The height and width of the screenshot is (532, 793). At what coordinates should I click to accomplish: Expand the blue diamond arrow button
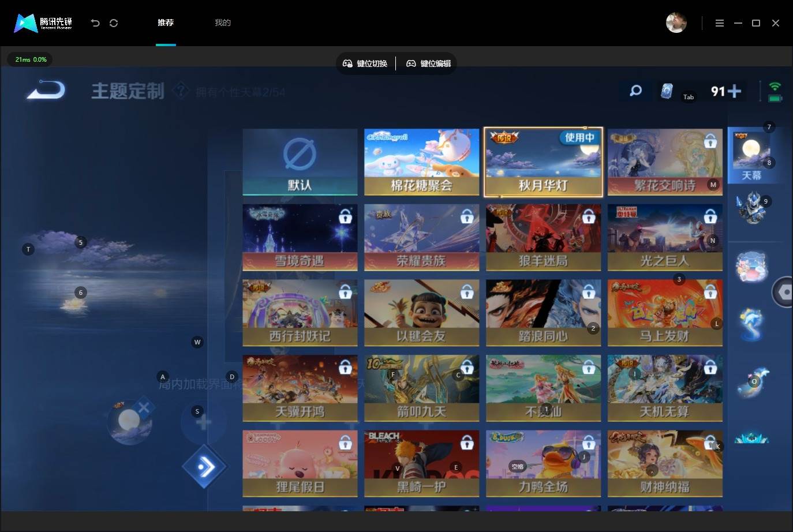(205, 466)
